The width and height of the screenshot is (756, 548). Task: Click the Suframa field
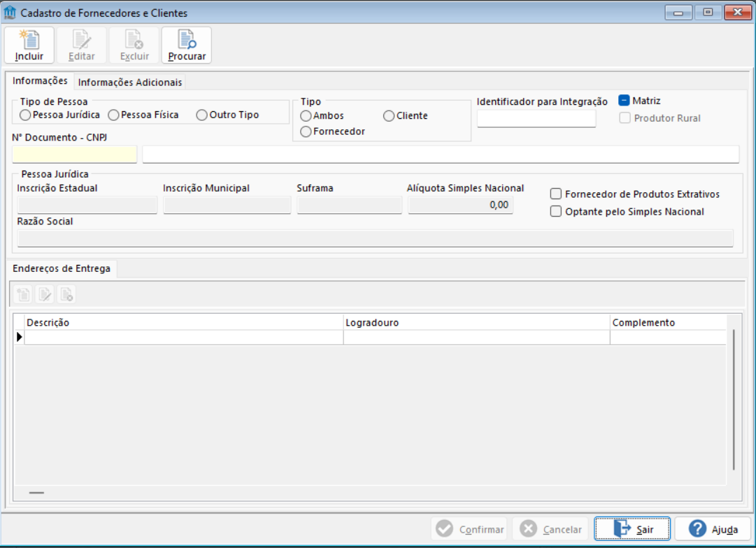pos(350,206)
